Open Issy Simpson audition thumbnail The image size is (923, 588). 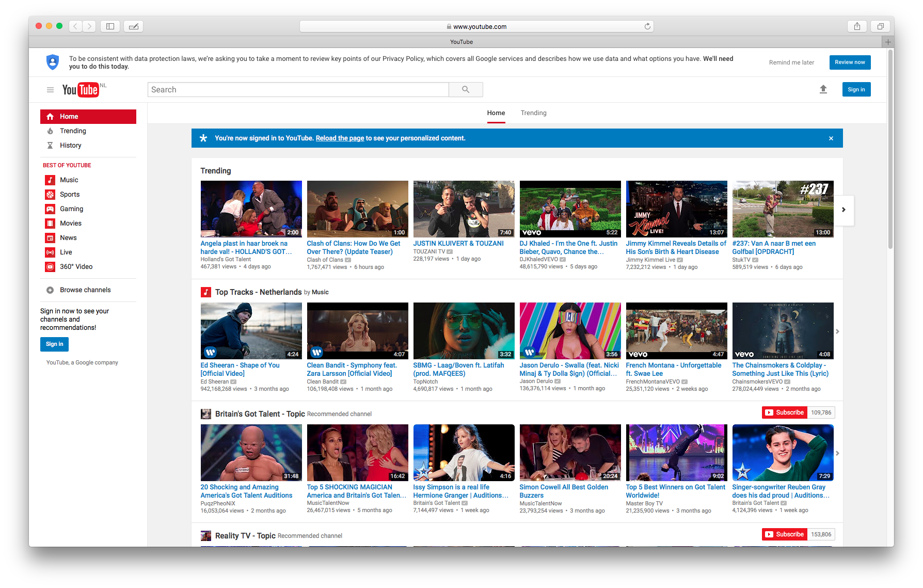pos(464,453)
